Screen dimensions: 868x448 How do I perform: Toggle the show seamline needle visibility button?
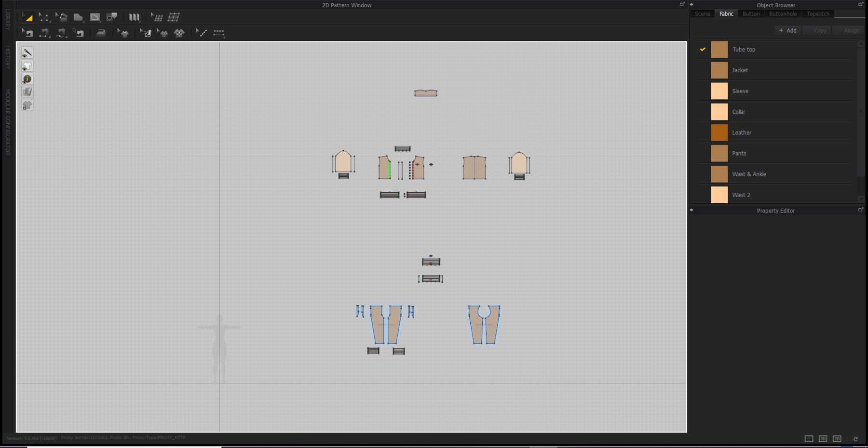point(27,53)
